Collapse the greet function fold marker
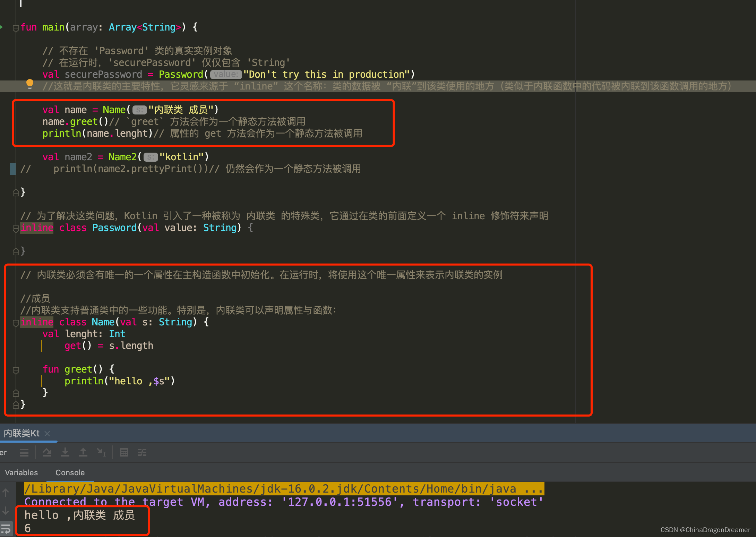 point(16,370)
